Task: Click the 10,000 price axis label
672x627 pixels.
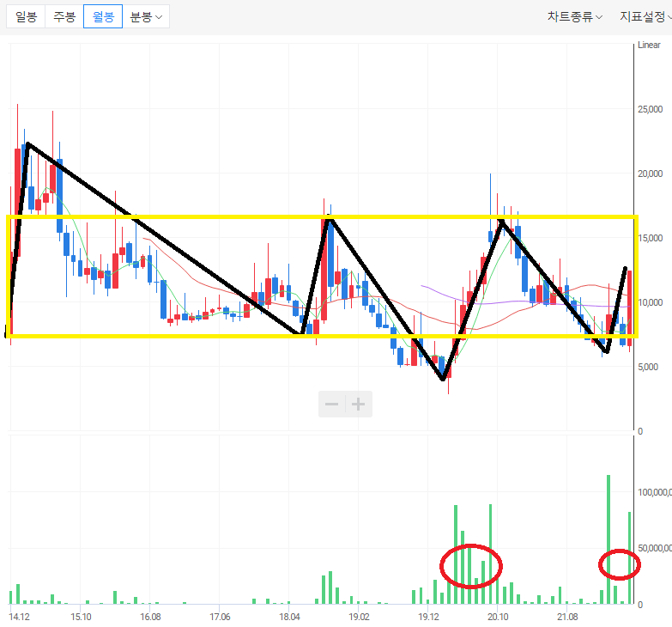Action: (651, 302)
